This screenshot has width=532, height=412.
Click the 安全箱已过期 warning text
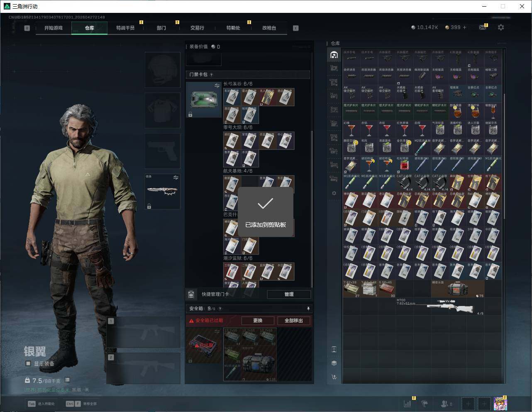tap(209, 321)
